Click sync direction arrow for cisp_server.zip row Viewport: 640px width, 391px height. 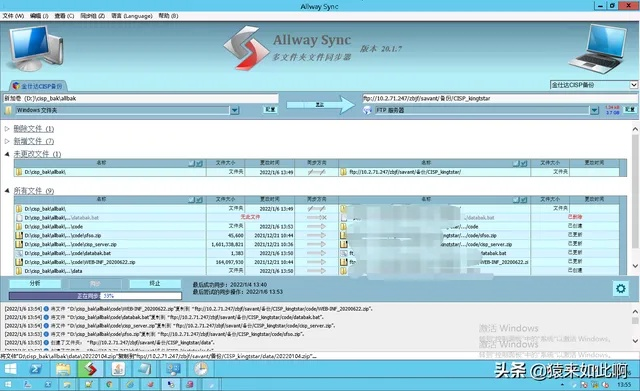pos(317,244)
